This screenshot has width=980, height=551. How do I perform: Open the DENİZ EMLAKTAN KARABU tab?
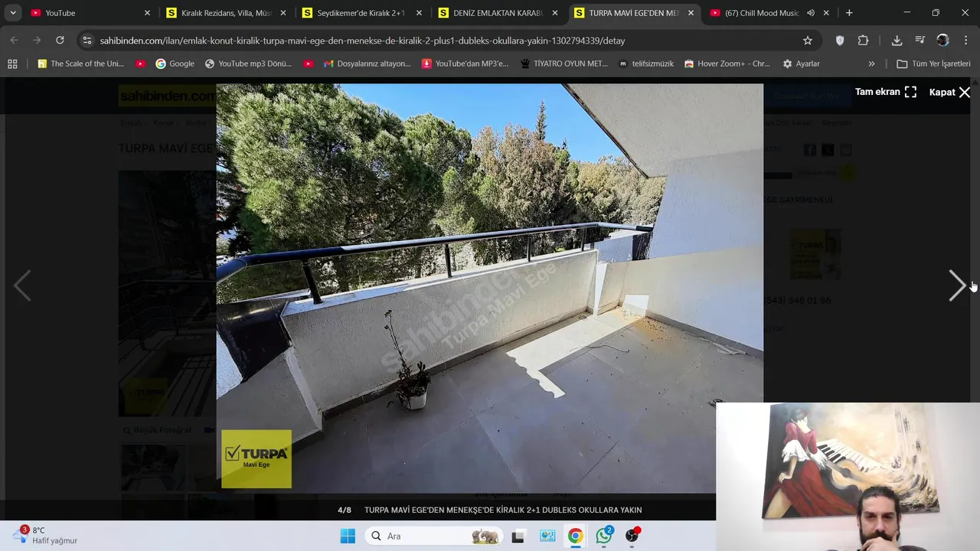(x=498, y=13)
